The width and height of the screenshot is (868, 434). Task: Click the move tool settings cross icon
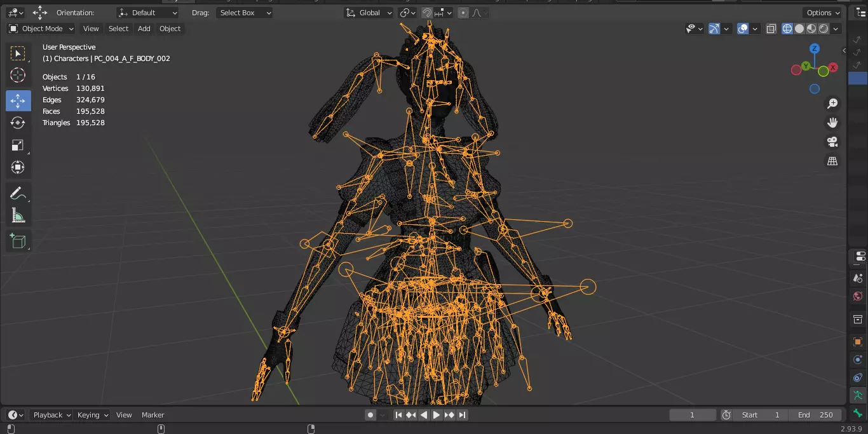click(40, 13)
